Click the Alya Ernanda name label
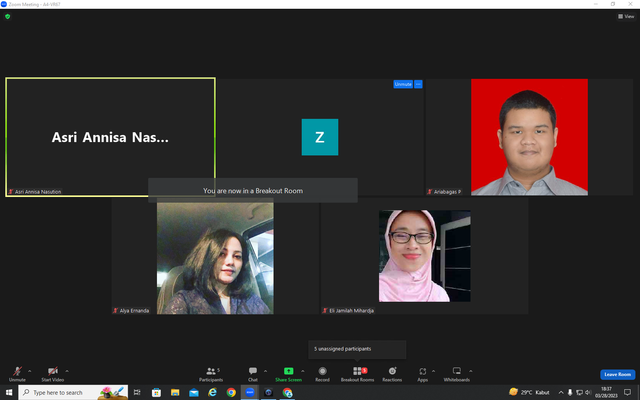The height and width of the screenshot is (400, 640). (131, 311)
